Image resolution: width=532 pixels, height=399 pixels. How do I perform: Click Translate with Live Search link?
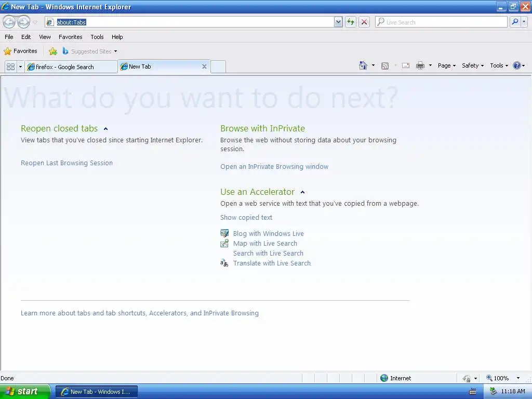[x=272, y=263]
